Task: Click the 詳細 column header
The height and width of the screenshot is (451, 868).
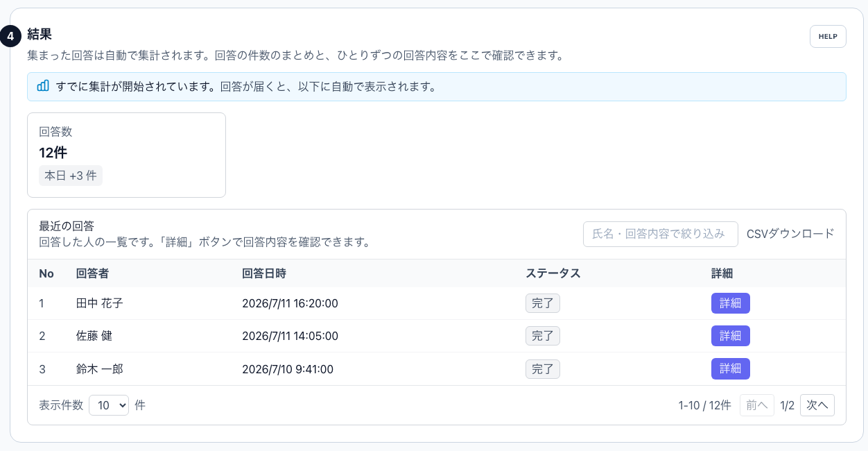Action: 722,273
